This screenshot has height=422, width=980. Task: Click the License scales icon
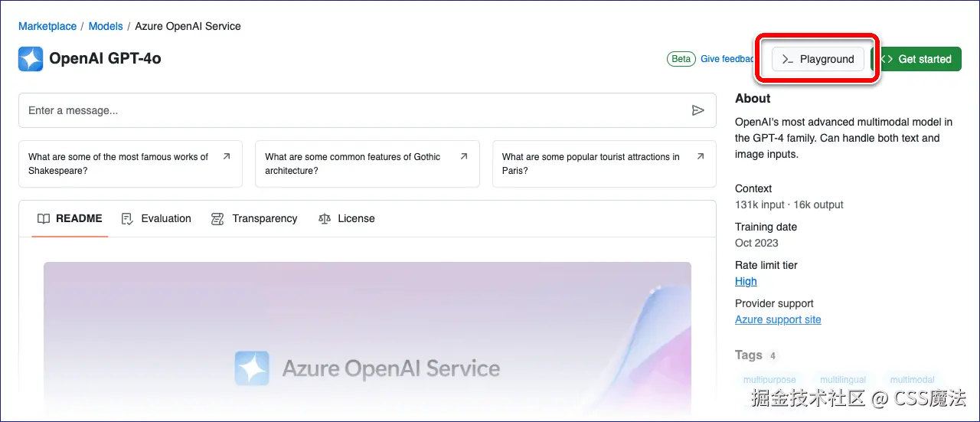(x=325, y=218)
